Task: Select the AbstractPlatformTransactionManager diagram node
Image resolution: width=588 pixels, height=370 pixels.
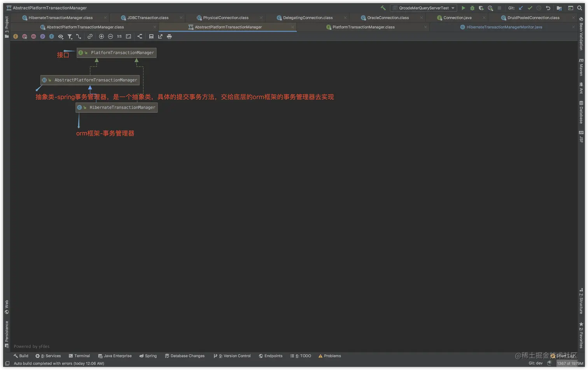Action: point(90,80)
